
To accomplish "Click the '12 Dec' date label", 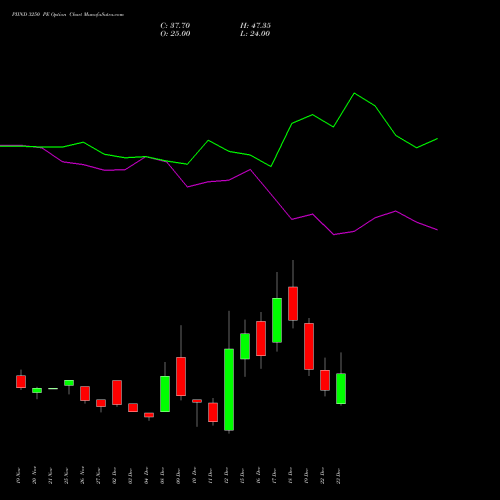I will 226,475.
